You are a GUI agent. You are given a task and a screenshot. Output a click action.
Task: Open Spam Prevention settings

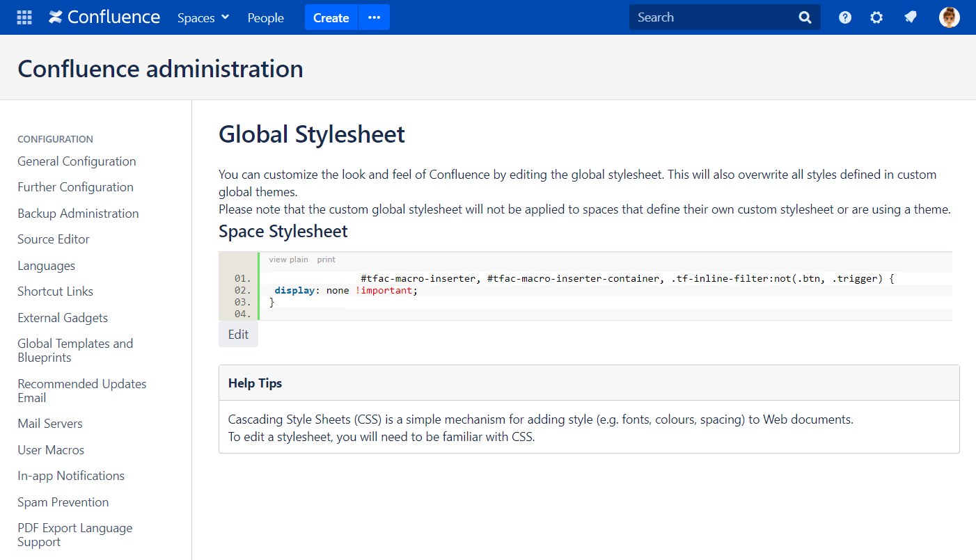[x=63, y=502]
